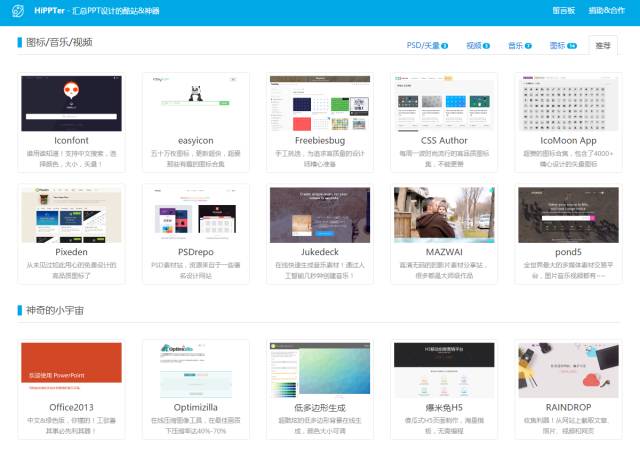
Task: Open the Iconfont site thumbnail
Action: click(71, 103)
